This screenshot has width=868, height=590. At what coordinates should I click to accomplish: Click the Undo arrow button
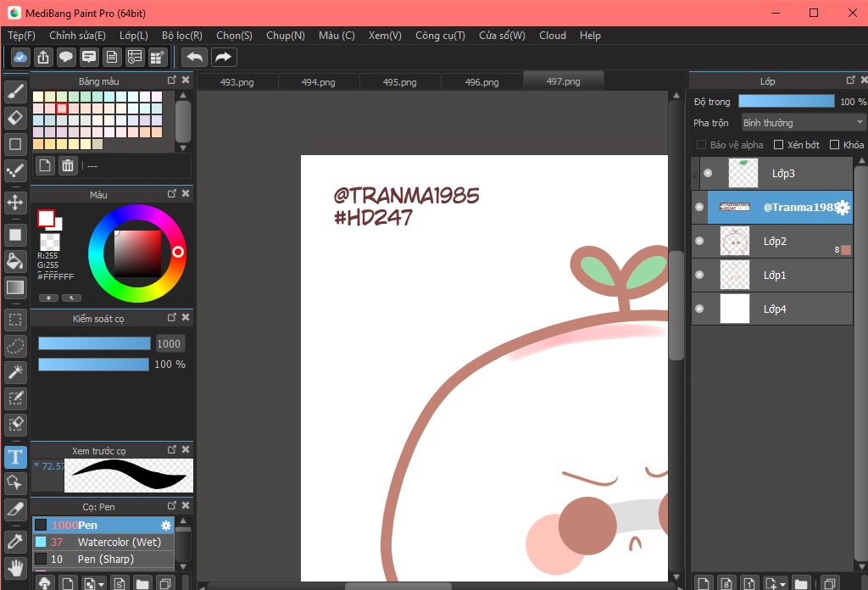pyautogui.click(x=194, y=57)
